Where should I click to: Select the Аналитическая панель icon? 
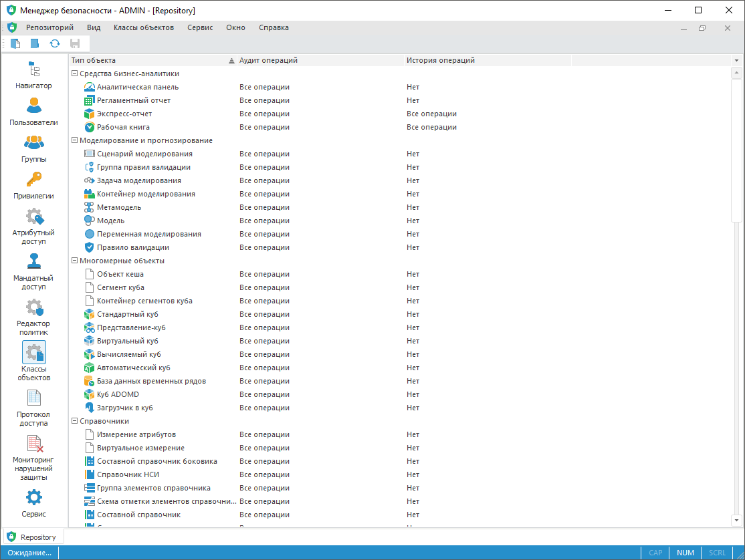pyautogui.click(x=90, y=87)
